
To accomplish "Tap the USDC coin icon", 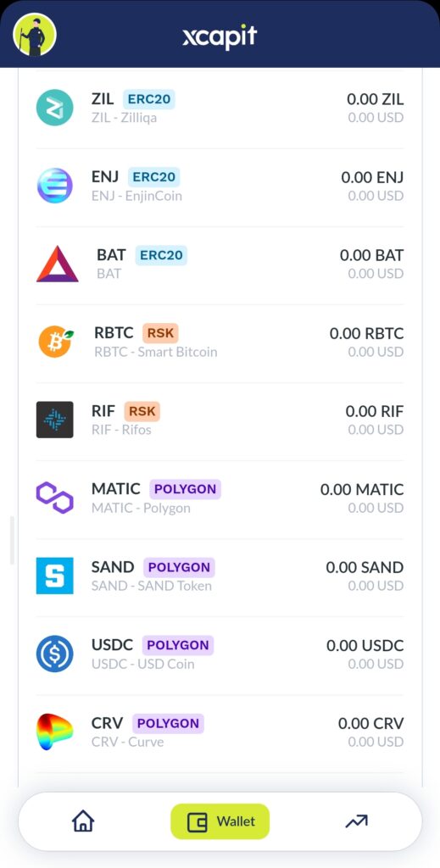I will (x=55, y=654).
